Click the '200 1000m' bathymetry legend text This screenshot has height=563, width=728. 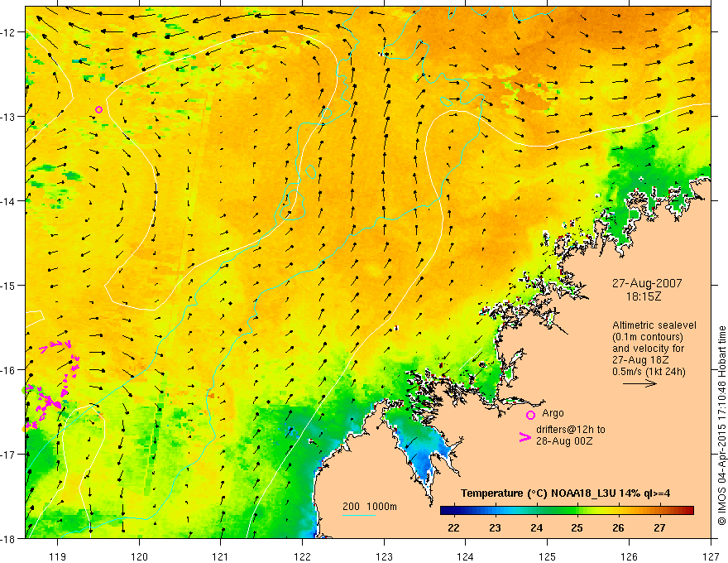370,507
